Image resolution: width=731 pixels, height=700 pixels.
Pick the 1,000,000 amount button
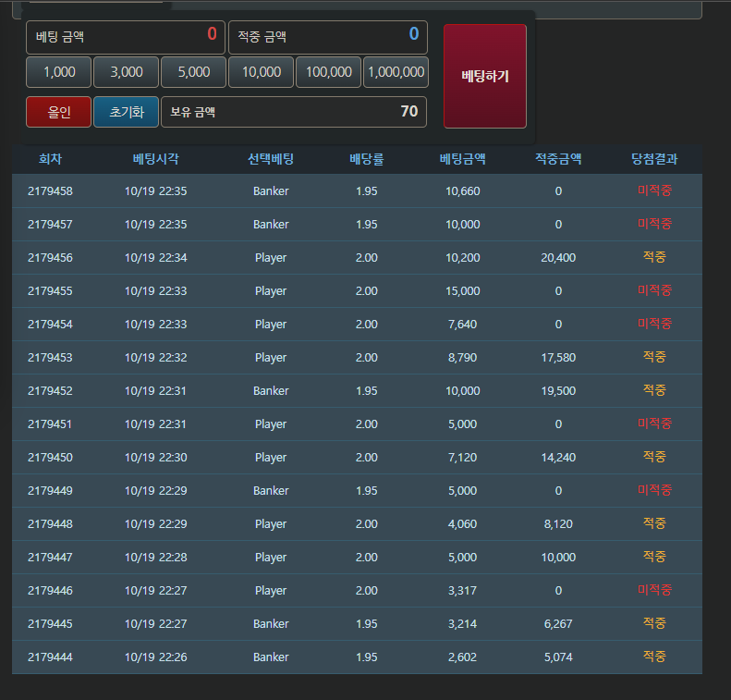tap(396, 72)
